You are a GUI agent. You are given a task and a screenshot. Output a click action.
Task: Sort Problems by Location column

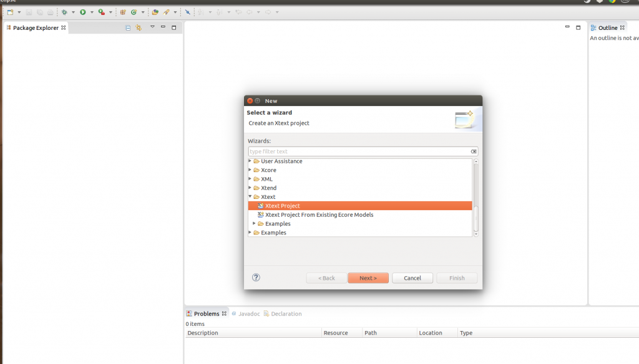(x=437, y=333)
